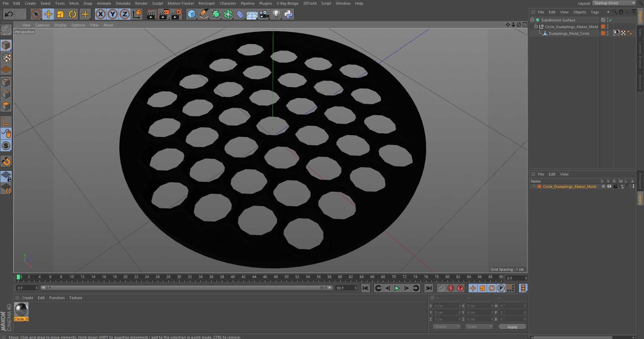Open the material manager Create menu
Screen dimensions: 644x339
coord(28,298)
